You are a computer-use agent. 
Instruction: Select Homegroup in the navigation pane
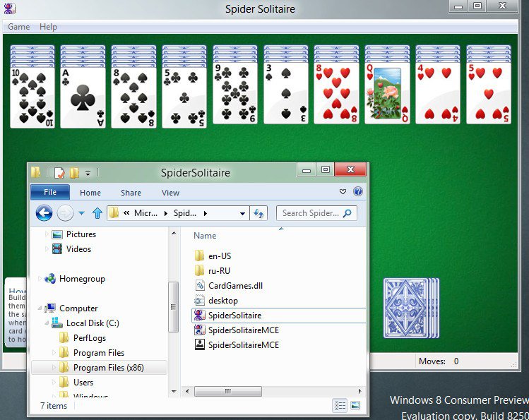coord(82,279)
